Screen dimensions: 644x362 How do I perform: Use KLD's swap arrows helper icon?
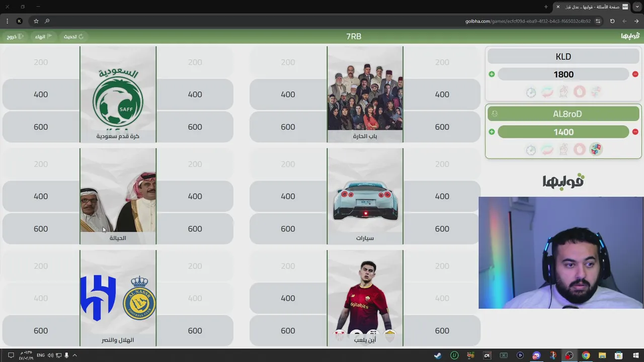click(x=547, y=92)
